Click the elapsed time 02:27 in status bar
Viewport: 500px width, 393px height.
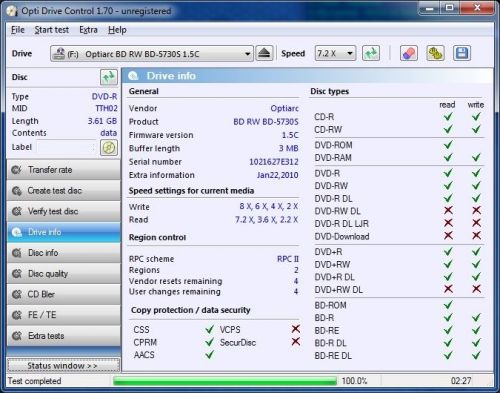pyautogui.click(x=461, y=381)
